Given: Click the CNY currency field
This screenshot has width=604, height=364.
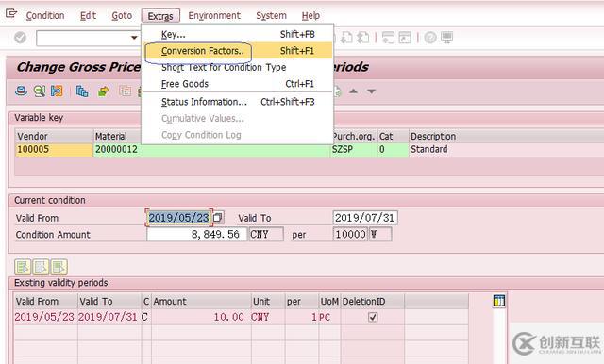Looking at the screenshot, I should (x=266, y=234).
